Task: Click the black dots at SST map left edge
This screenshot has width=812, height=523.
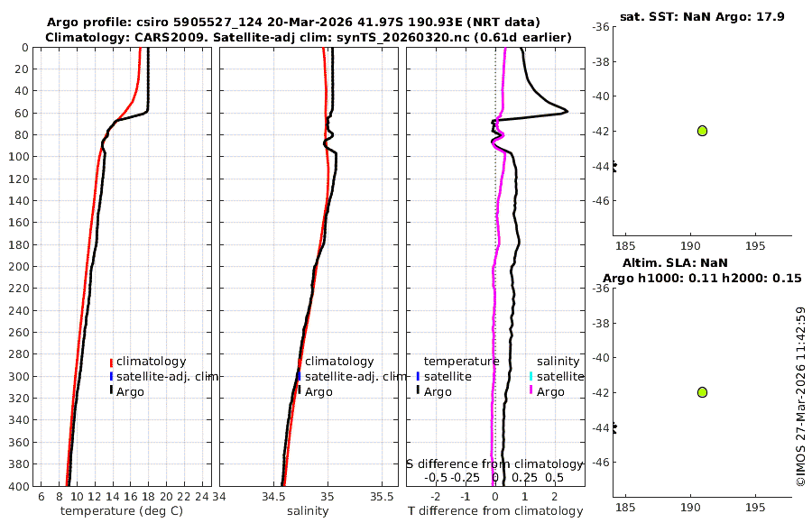Action: pos(614,167)
